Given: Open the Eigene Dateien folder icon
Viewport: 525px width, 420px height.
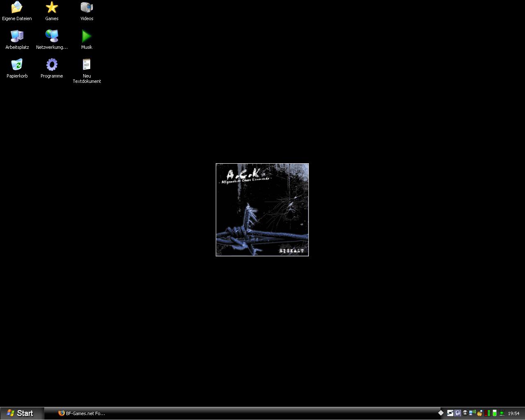Looking at the screenshot, I should (17, 7).
